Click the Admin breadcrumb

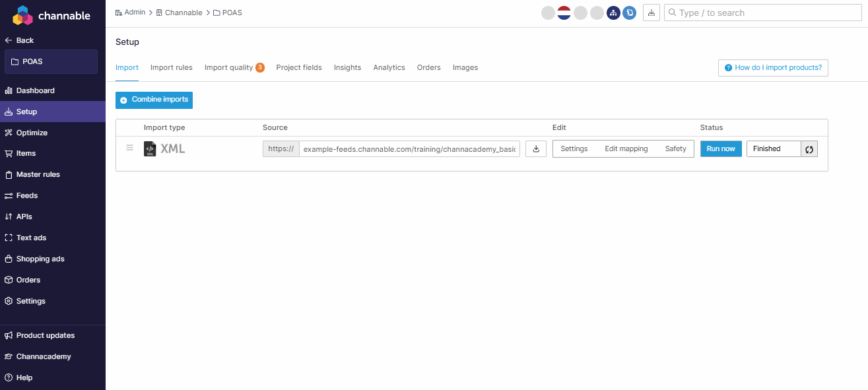click(x=130, y=13)
